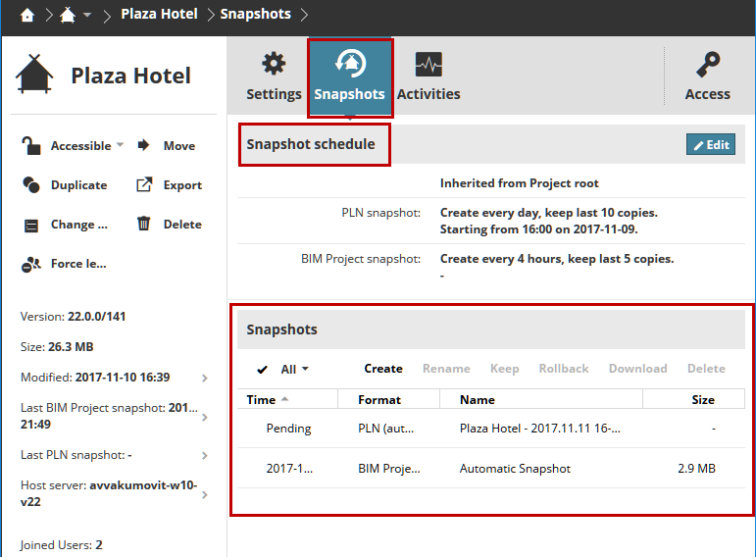Open the Accessible lock dropdown

[120, 145]
